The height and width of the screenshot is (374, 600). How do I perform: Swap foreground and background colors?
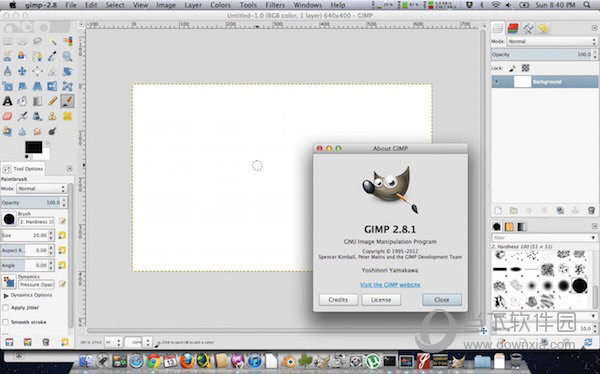point(47,143)
